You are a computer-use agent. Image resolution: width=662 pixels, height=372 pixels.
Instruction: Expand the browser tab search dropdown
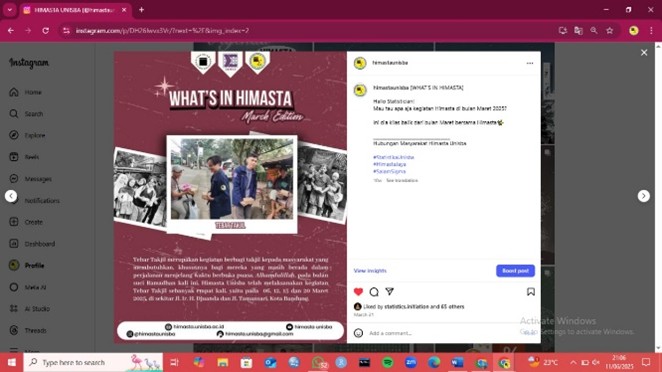(x=10, y=10)
